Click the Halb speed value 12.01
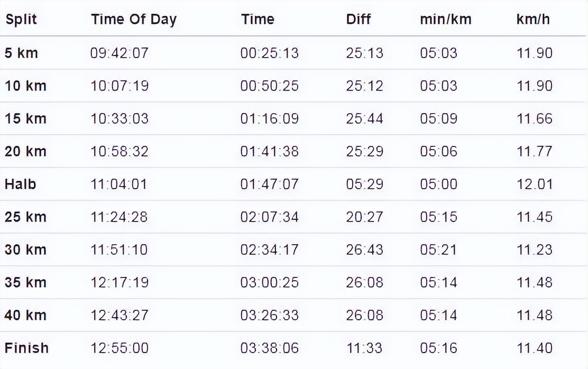588x369 pixels. [x=534, y=184]
